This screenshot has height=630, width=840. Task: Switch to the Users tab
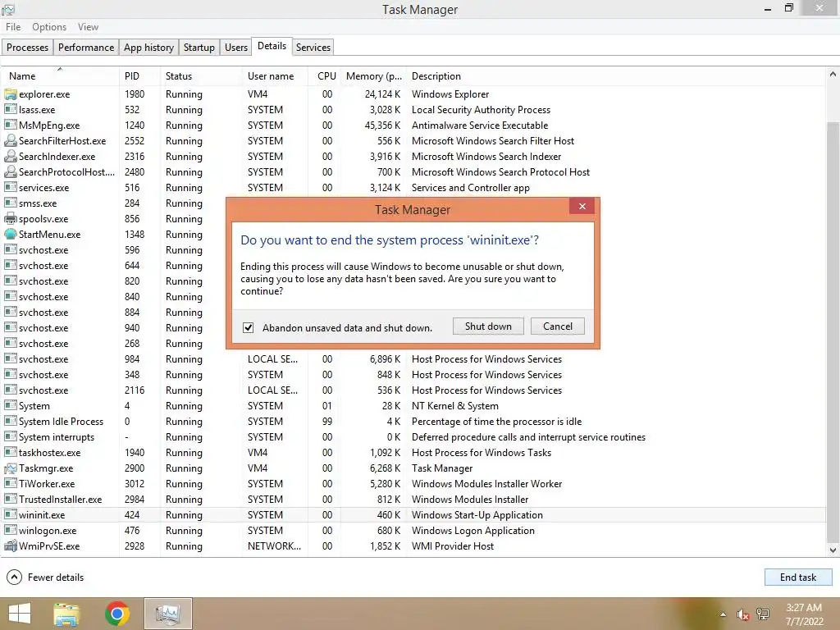(236, 47)
